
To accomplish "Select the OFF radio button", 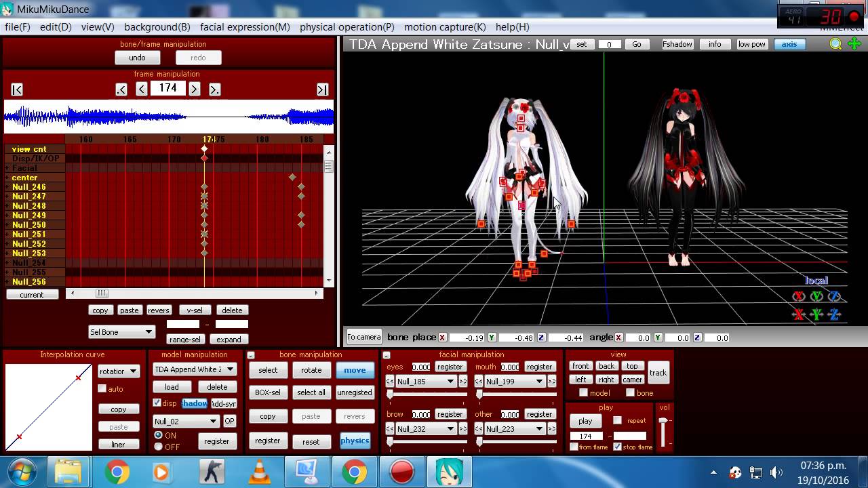I will point(158,447).
